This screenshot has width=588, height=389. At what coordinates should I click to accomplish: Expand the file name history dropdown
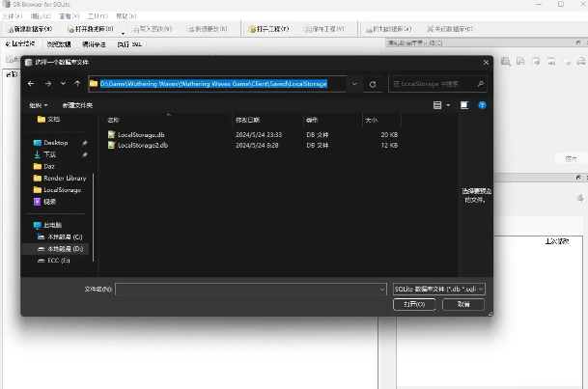click(382, 288)
